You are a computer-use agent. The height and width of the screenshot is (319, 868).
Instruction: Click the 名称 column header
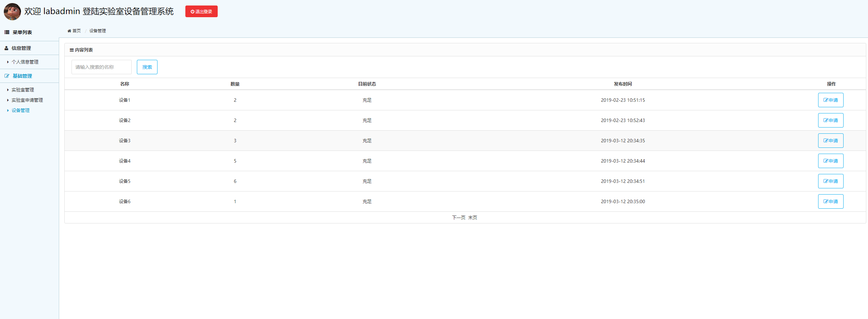coord(124,84)
